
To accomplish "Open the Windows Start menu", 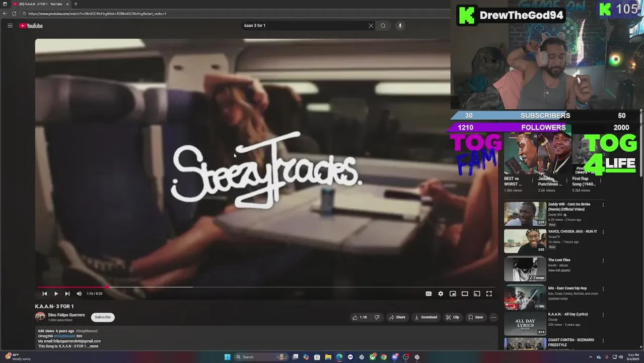I will [x=228, y=357].
